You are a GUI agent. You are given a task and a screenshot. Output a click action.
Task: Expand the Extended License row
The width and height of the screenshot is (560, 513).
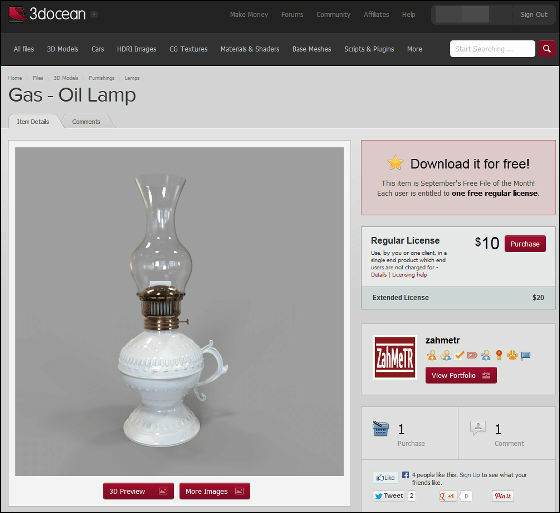click(458, 298)
